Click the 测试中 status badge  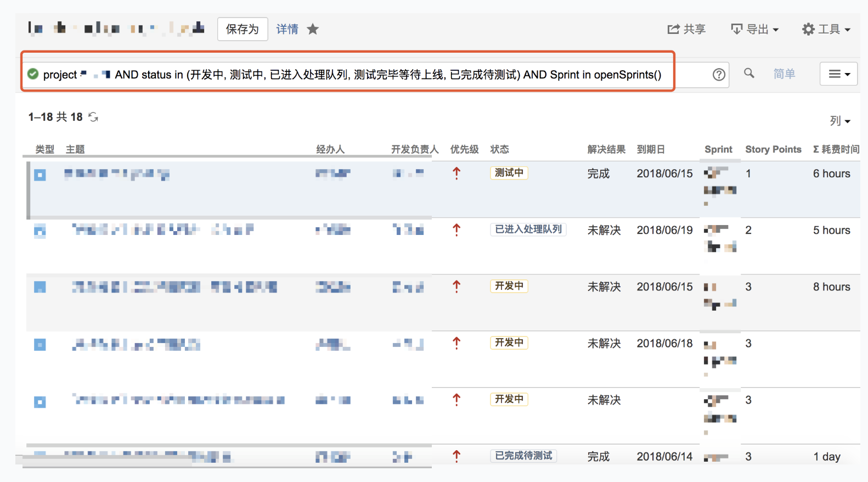click(x=509, y=173)
